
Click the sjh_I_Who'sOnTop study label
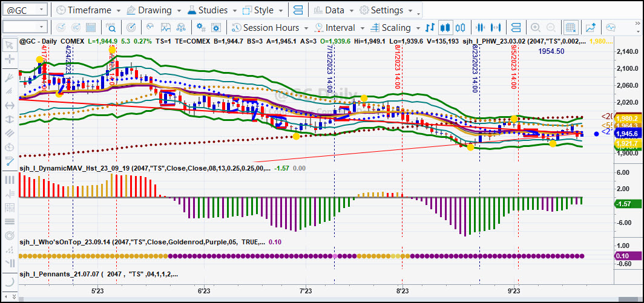pos(142,242)
